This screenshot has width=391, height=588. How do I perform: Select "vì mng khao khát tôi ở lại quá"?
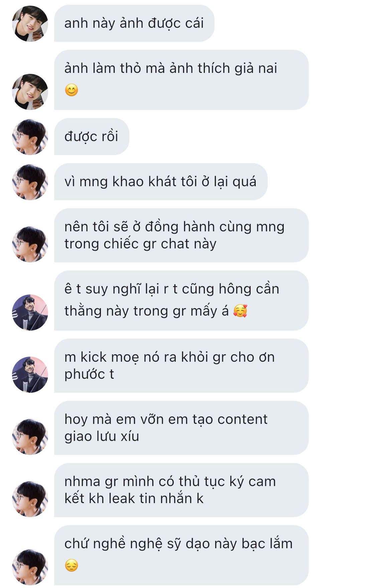click(161, 182)
